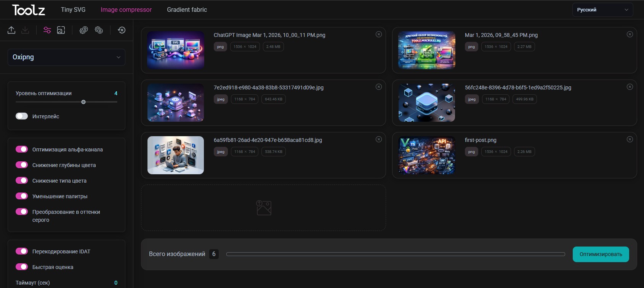The image size is (644, 288).
Task: Open the Oxipng codec dropdown
Action: pyautogui.click(x=66, y=57)
